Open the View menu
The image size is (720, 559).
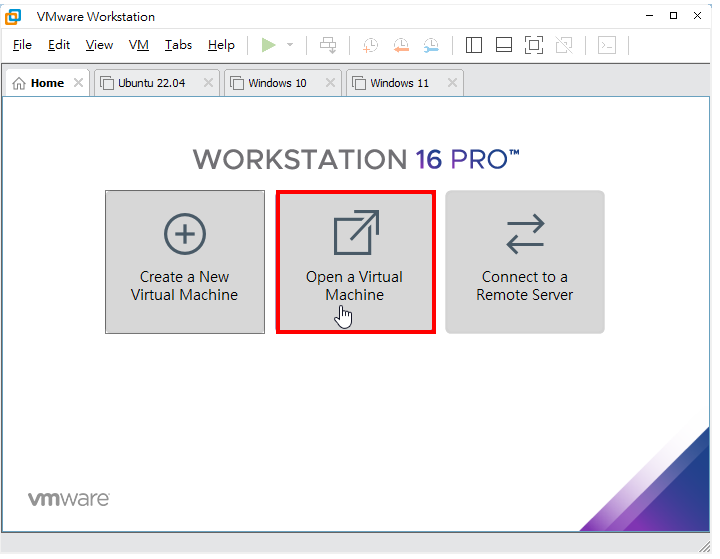point(99,45)
